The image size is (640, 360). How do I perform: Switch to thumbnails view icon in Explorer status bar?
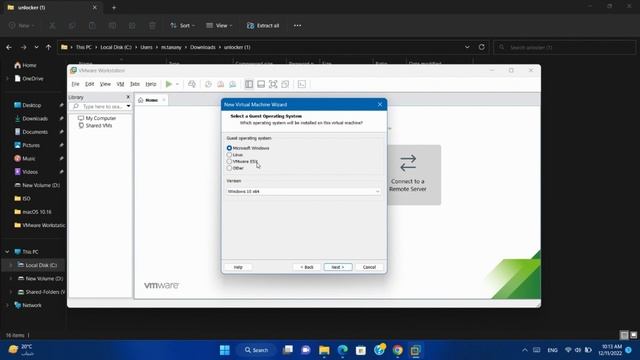[x=633, y=335]
